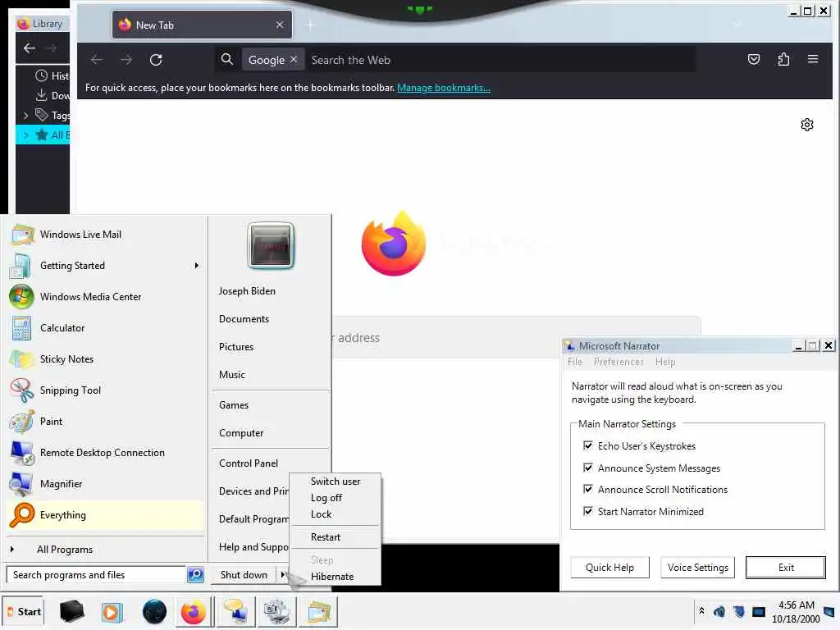The image size is (840, 630).
Task: Choose Log off from power menu
Action: tap(336, 498)
